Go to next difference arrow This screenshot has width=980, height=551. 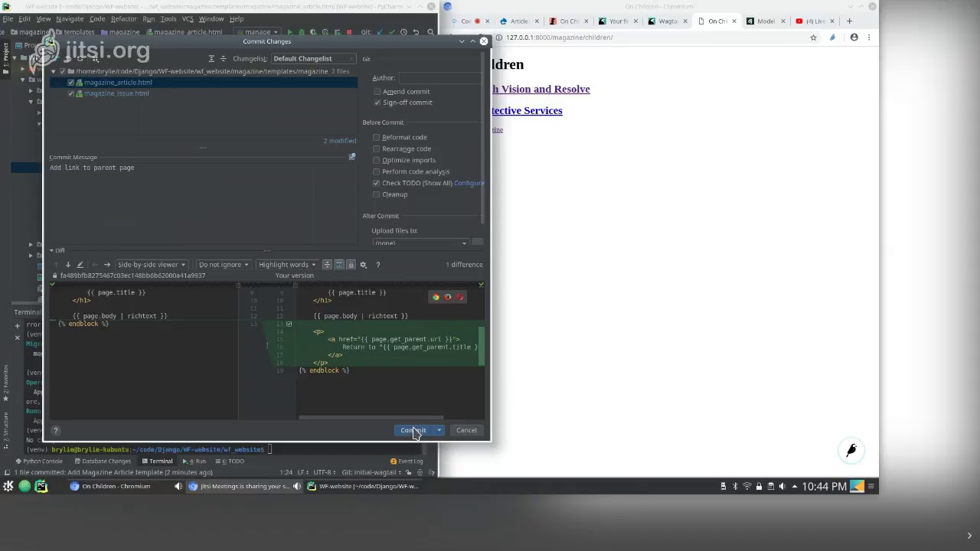67,265
